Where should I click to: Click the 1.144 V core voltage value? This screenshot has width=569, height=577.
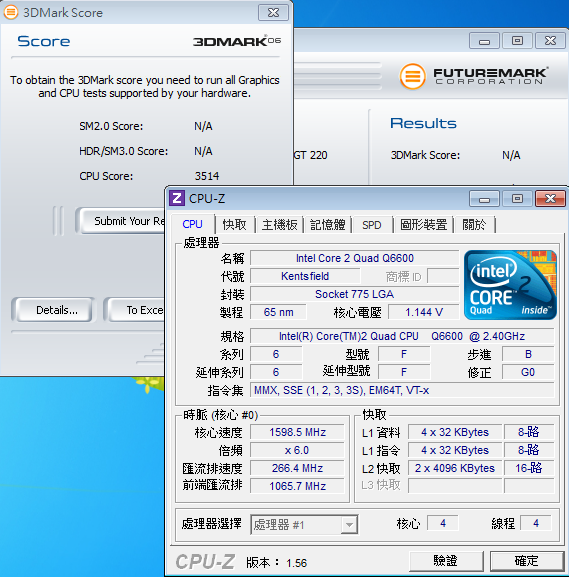(424, 312)
